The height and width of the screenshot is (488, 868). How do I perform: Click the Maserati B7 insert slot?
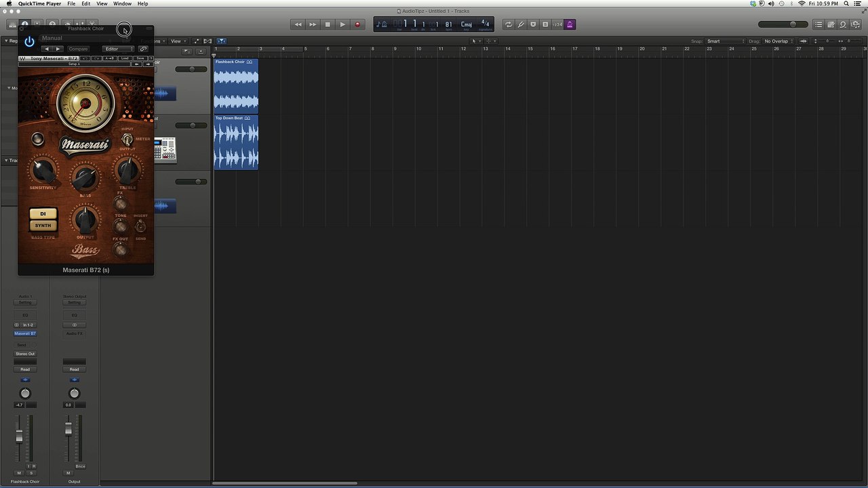coord(25,333)
